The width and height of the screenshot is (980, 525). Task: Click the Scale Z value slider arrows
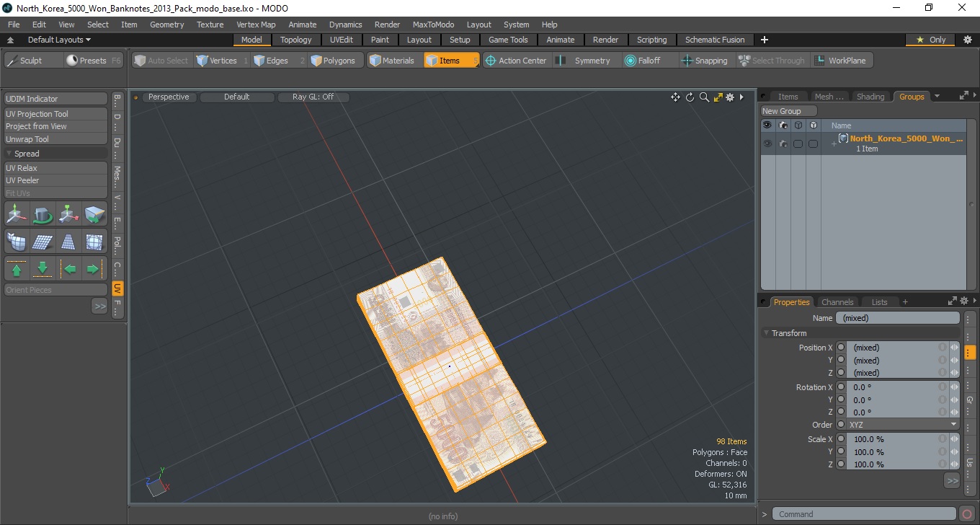[954, 464]
